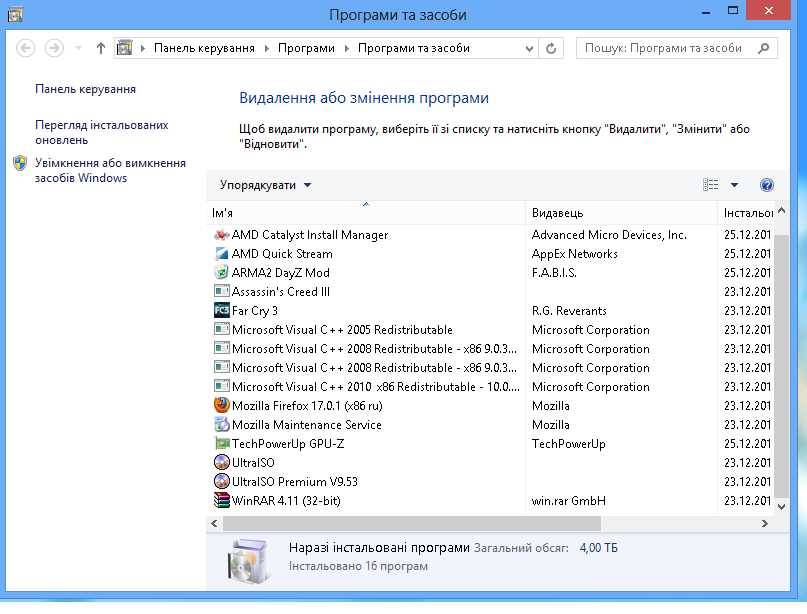Select WinRAR 4.11 (32-bit)
807x614 pixels.
[492, 501]
